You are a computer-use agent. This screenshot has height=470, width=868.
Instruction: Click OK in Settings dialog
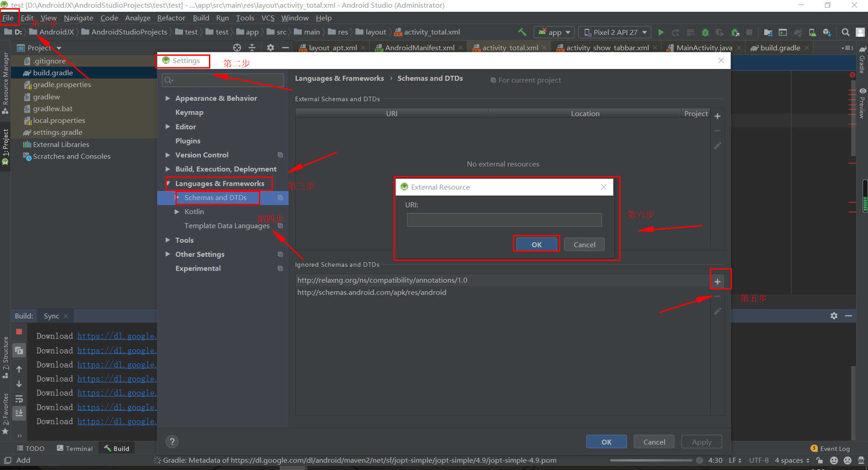click(x=606, y=442)
